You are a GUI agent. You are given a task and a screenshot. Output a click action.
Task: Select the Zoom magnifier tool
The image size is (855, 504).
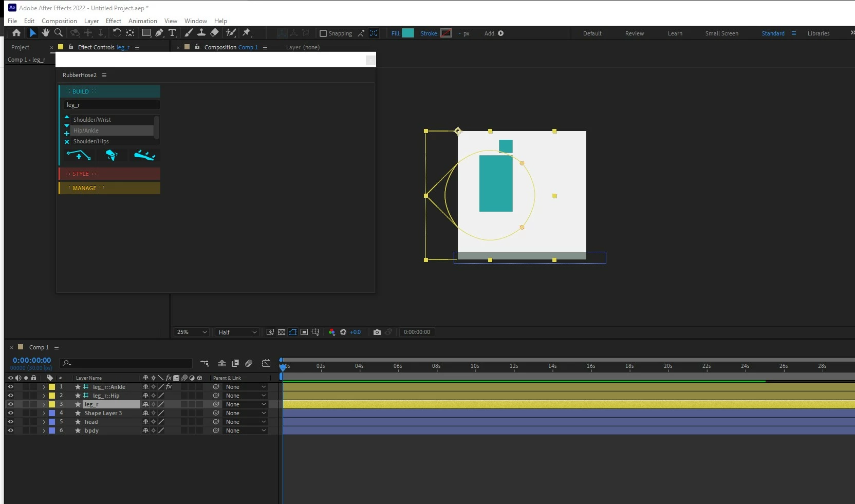point(59,33)
